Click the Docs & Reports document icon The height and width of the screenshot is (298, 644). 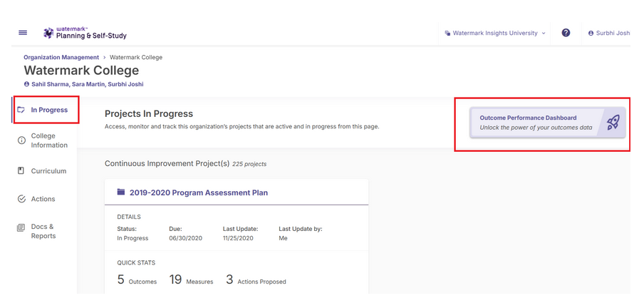point(21,227)
